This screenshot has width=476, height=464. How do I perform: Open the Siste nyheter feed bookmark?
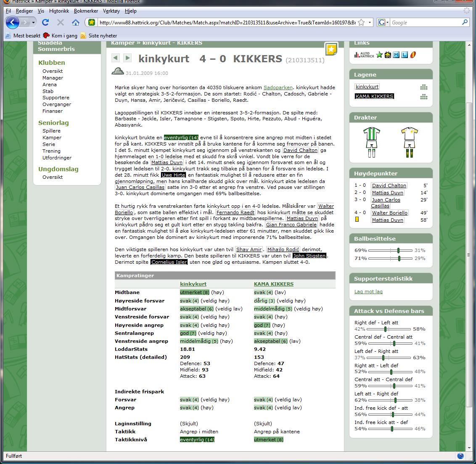coord(99,35)
